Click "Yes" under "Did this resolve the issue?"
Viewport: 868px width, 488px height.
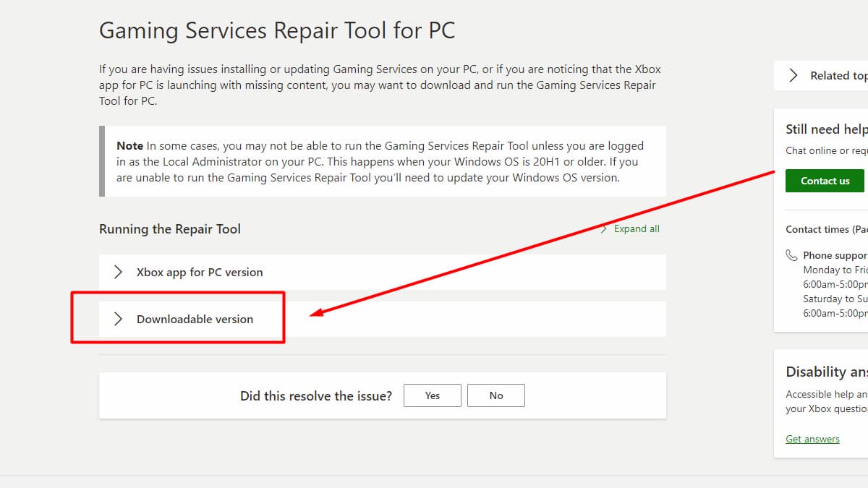pos(432,395)
